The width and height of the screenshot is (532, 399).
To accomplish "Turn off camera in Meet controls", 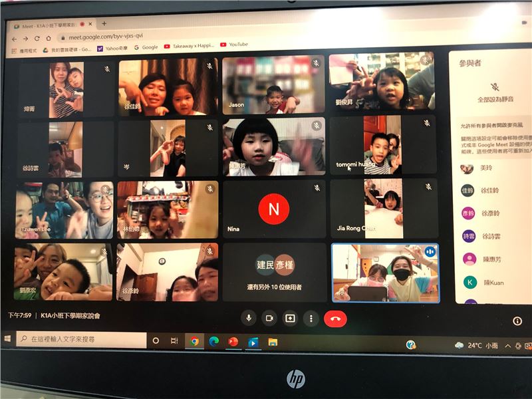I will (x=269, y=319).
